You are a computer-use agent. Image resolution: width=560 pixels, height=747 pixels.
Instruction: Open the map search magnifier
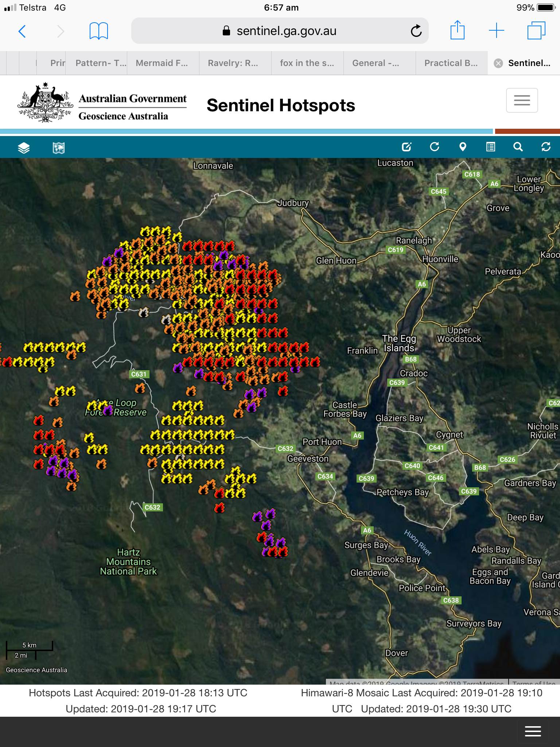518,147
